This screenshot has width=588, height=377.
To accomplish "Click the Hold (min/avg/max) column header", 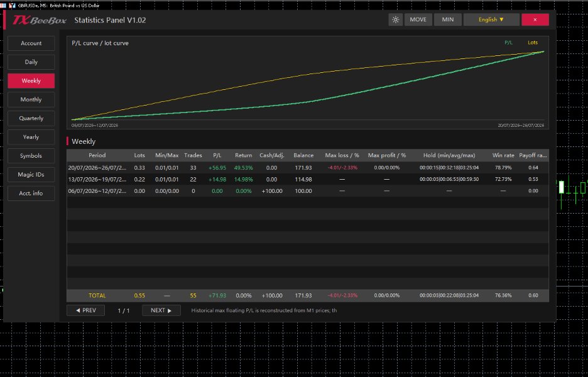I will tap(449, 155).
